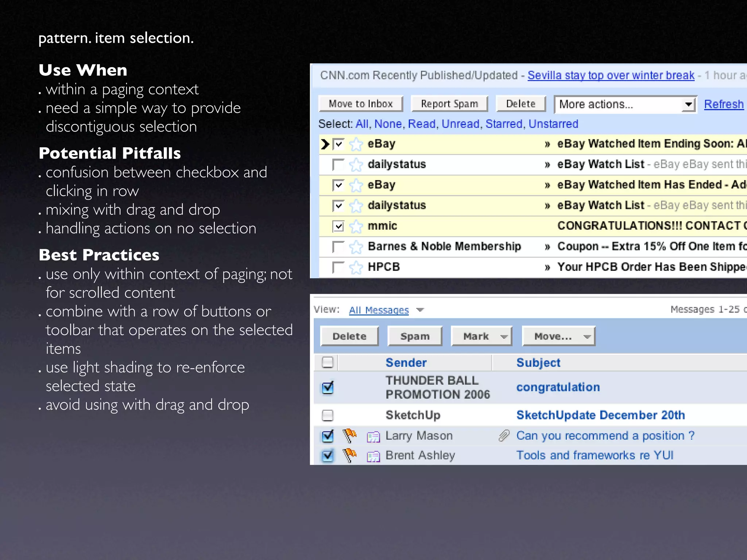Select None link
Screen dimensions: 747x560
[388, 124]
